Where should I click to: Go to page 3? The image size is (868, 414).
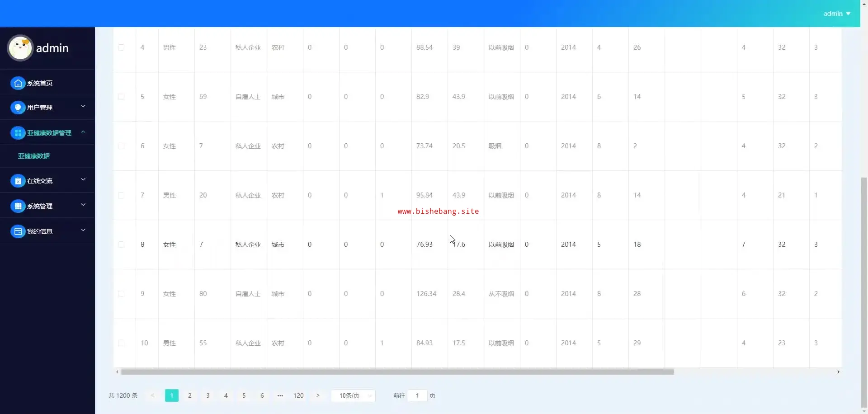[x=208, y=395]
